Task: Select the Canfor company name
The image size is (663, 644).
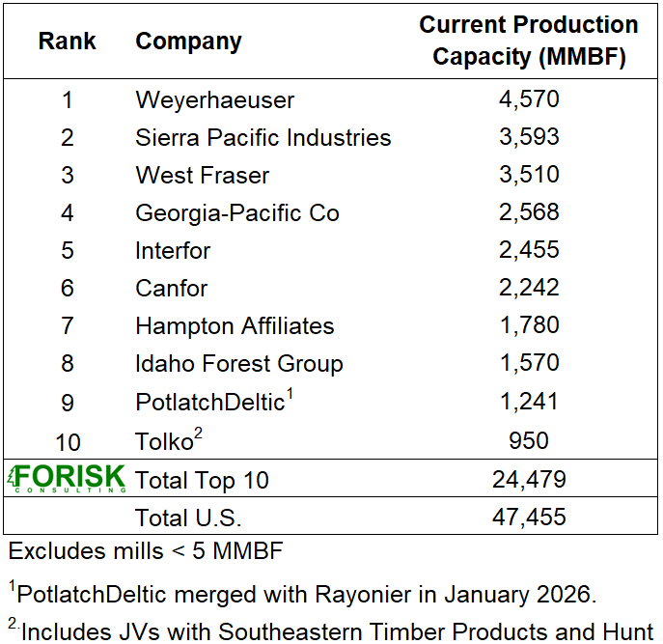Action: coord(171,288)
